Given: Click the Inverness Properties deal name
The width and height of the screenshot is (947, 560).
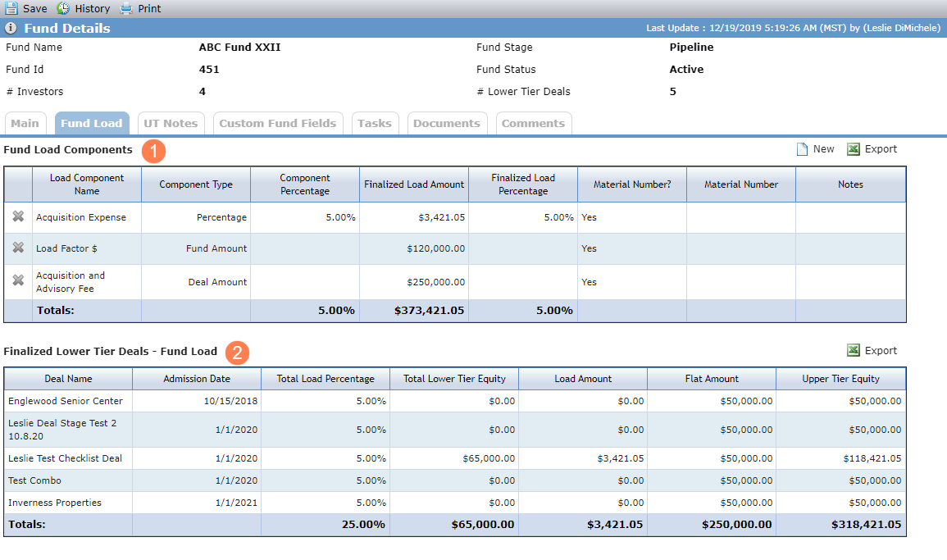Looking at the screenshot, I should (55, 503).
